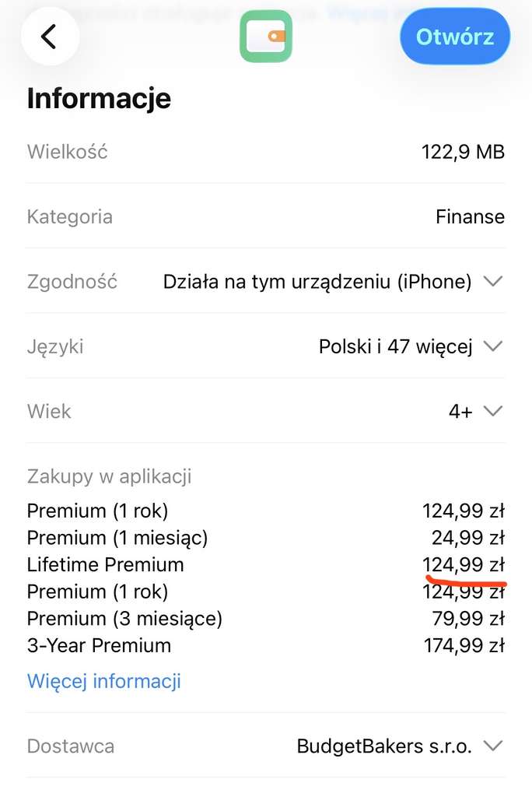Expand the Wiek age rating chevron
The width and height of the screenshot is (532, 797).
493,411
